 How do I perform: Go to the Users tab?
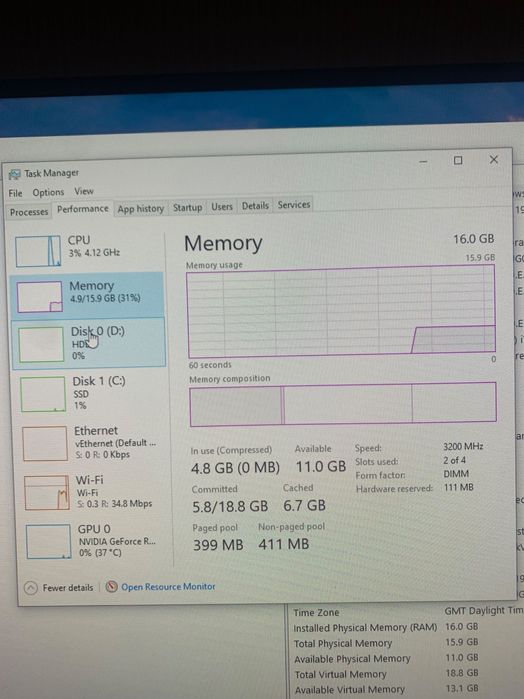coord(222,206)
